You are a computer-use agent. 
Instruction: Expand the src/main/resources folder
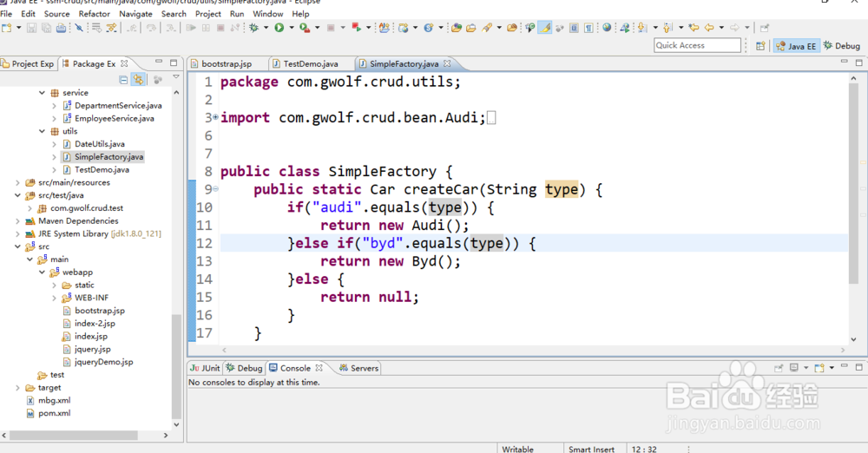[17, 182]
